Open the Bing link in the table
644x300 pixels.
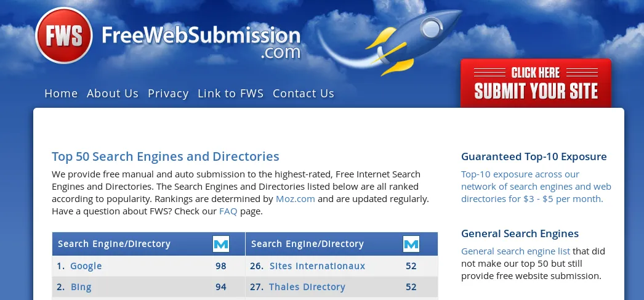click(x=81, y=287)
